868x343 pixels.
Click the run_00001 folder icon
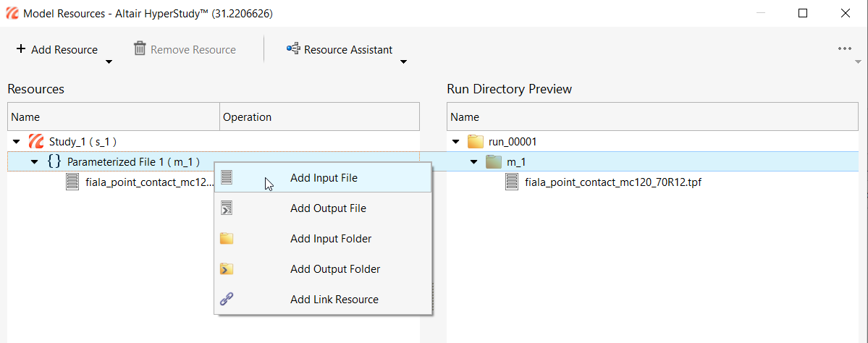pos(476,142)
